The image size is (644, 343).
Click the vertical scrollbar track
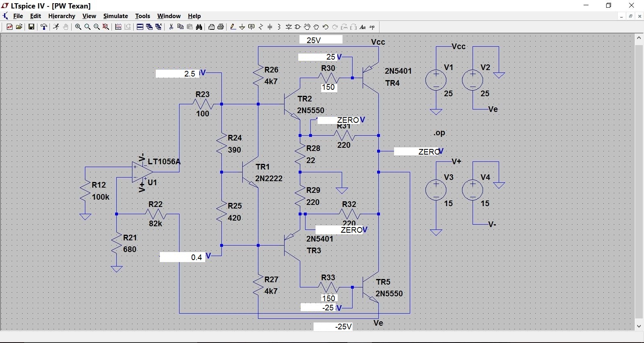point(639,182)
